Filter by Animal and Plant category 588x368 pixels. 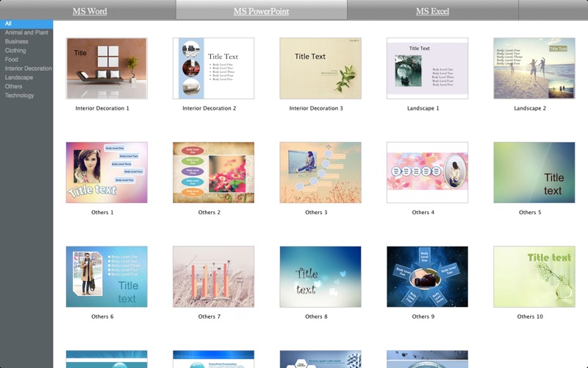tap(26, 32)
